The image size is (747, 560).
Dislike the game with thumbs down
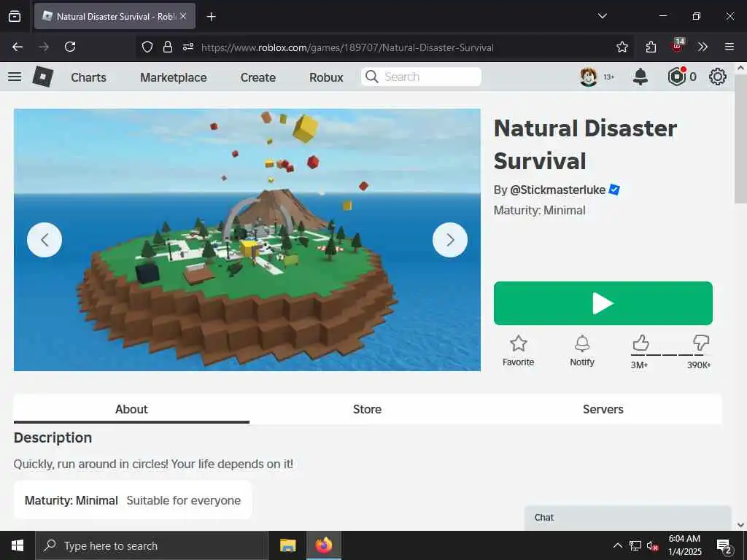tap(701, 343)
